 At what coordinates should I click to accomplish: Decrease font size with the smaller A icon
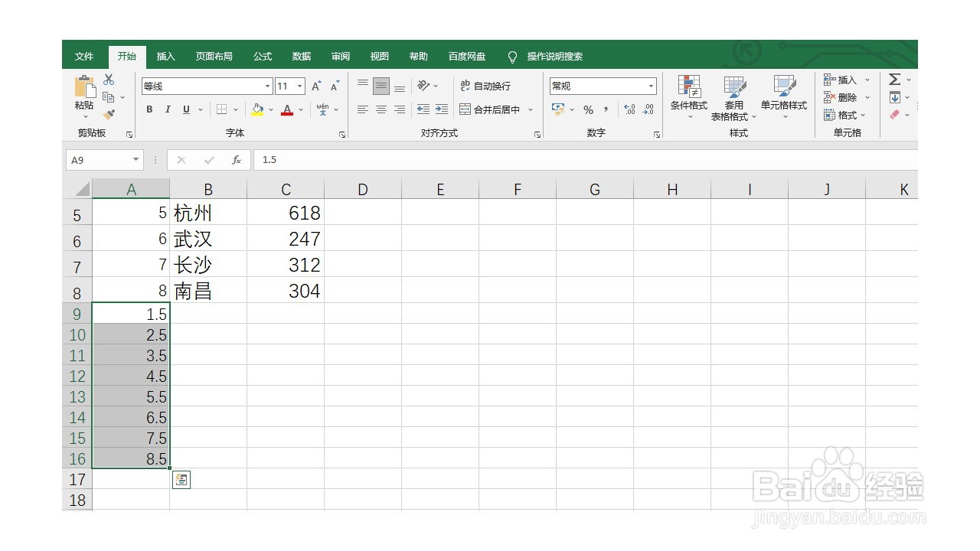(x=335, y=86)
